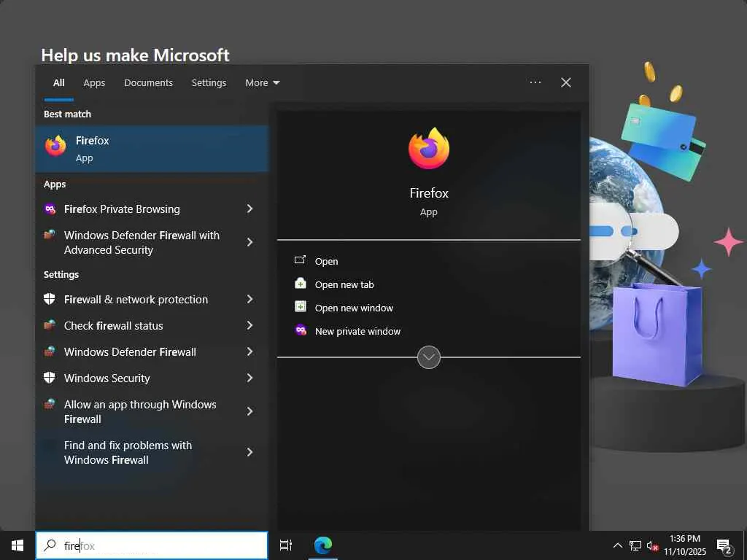Expand arrow for Windows Defender Firewall with Advanced Security

point(249,242)
